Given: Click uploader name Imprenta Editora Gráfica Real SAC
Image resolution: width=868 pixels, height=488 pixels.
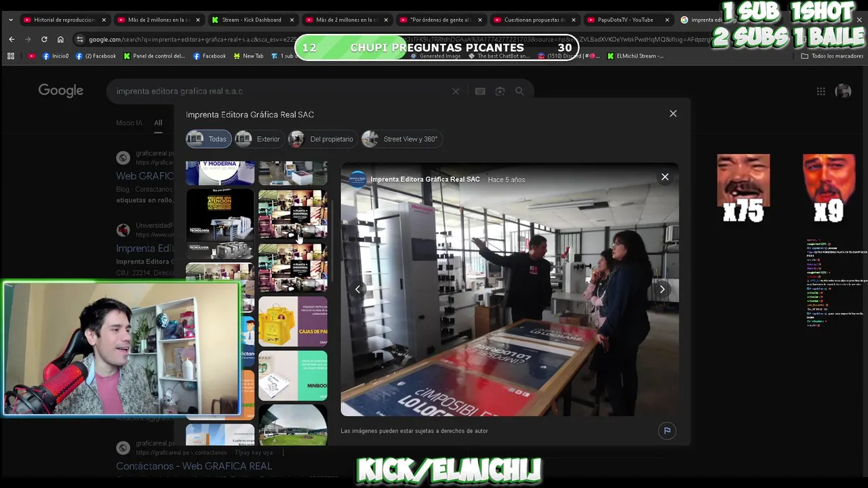Looking at the screenshot, I should [425, 180].
